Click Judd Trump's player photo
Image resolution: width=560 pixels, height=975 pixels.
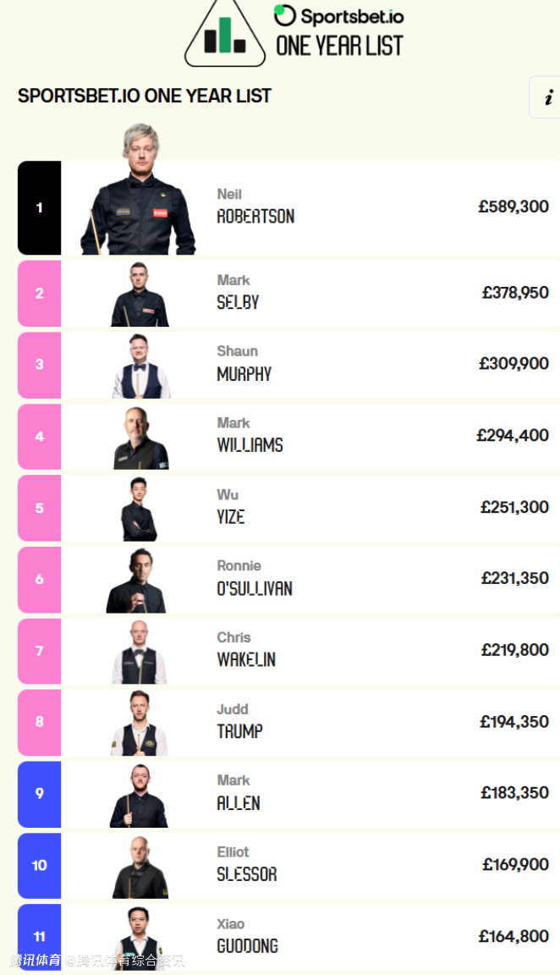(x=139, y=723)
